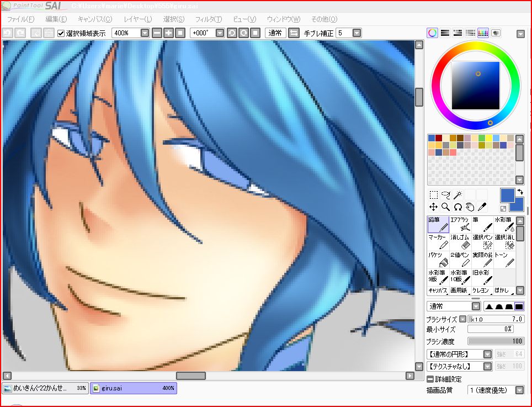Select the 旧水彩 old watercolor brush

click(482, 277)
